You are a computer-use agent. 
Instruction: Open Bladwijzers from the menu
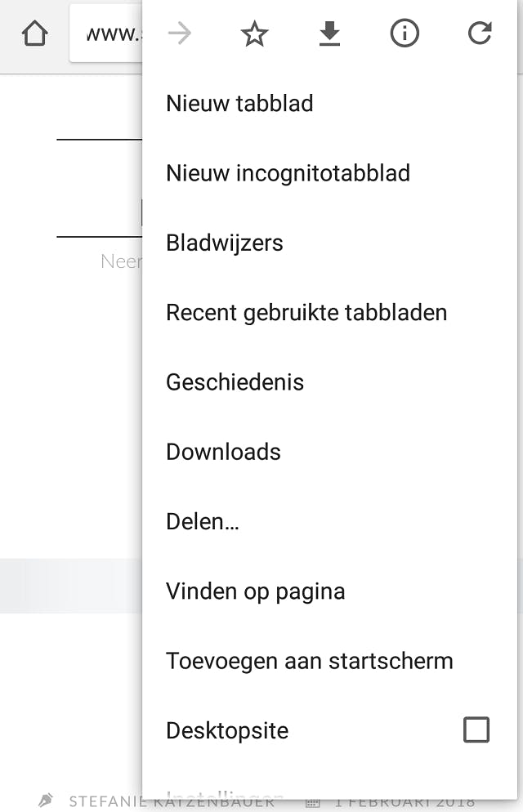pos(225,243)
